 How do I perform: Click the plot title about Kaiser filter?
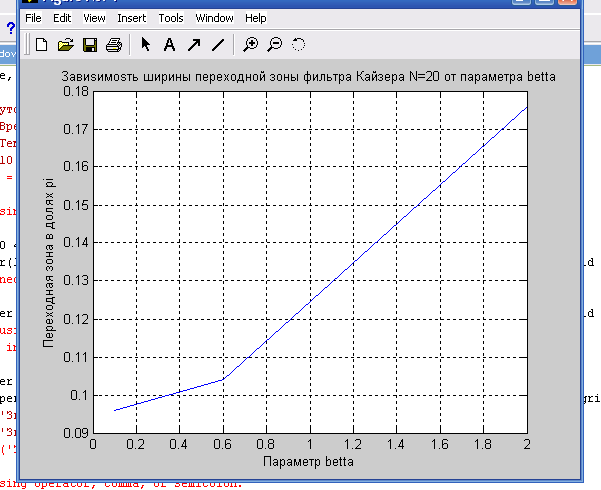[x=308, y=77]
